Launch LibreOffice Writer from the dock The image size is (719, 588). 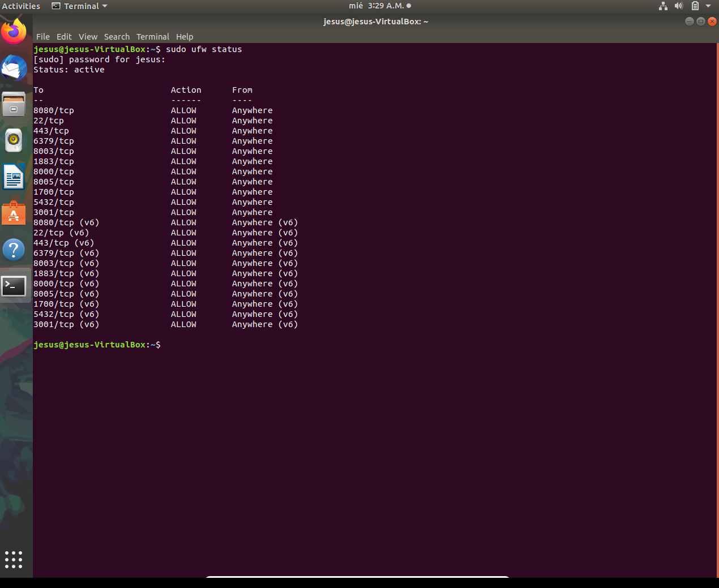[14, 177]
